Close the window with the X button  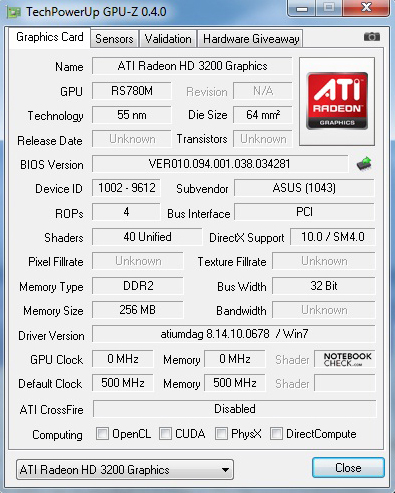click(366, 8)
